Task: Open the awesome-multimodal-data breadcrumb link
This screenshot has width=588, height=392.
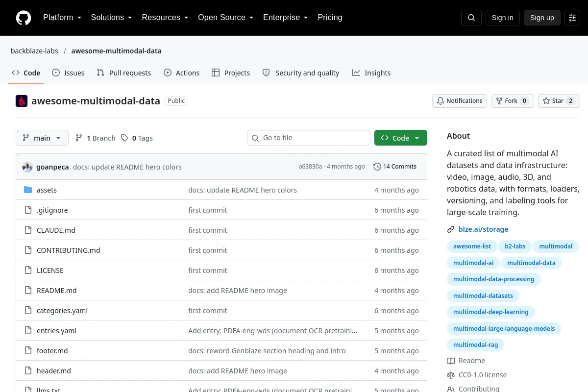Action: [x=116, y=51]
